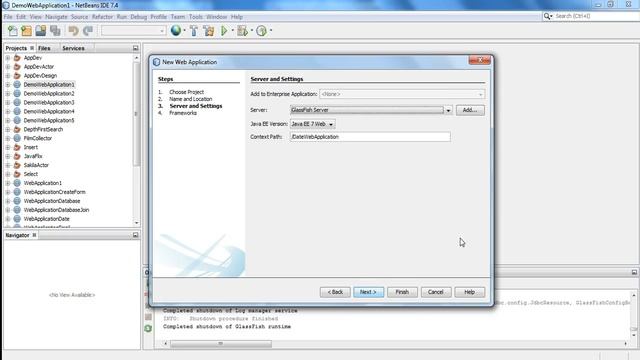Select the WebApplicationDate project
The image size is (640, 360).
click(47, 219)
